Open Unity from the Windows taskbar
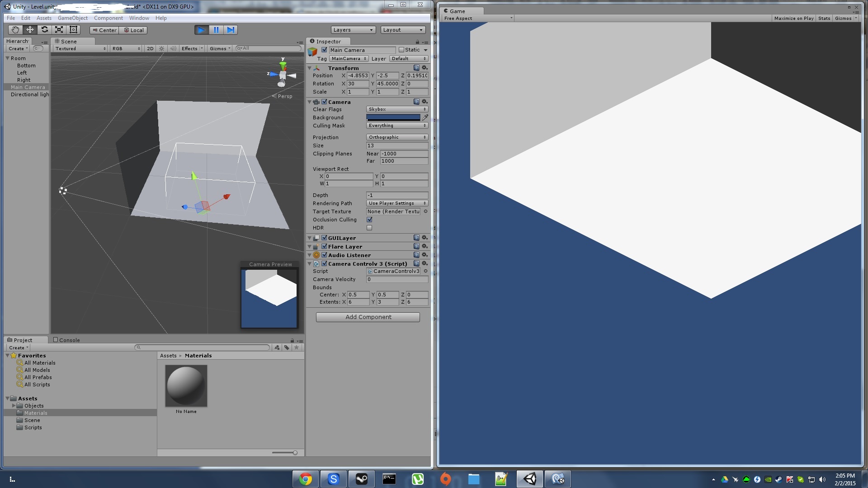 [x=529, y=479]
